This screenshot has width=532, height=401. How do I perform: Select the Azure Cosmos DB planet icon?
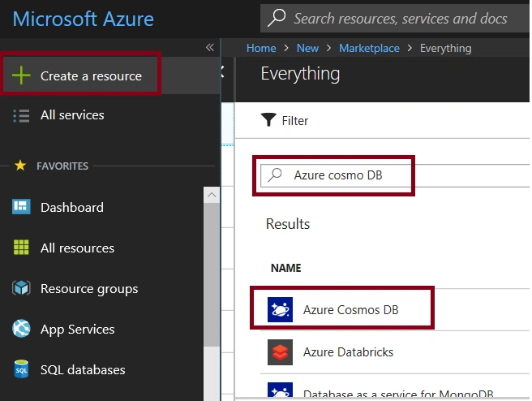tap(280, 309)
